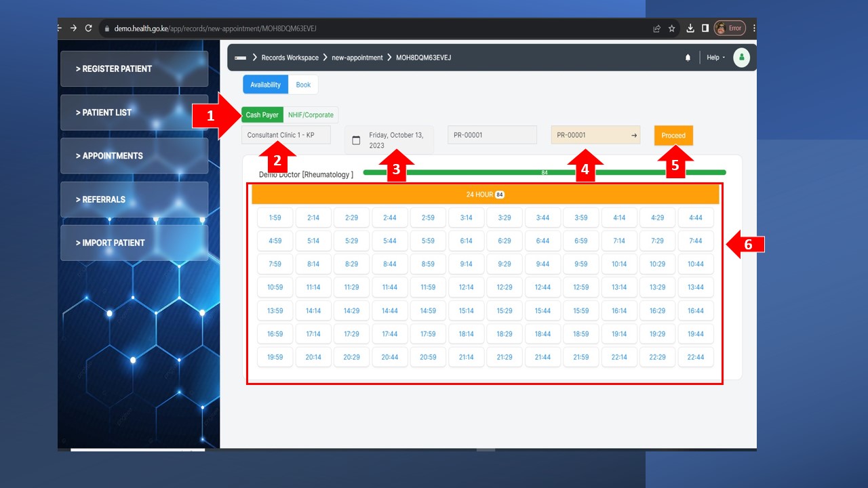Switch to Book tab
This screenshot has height=488, width=868.
[x=303, y=85]
